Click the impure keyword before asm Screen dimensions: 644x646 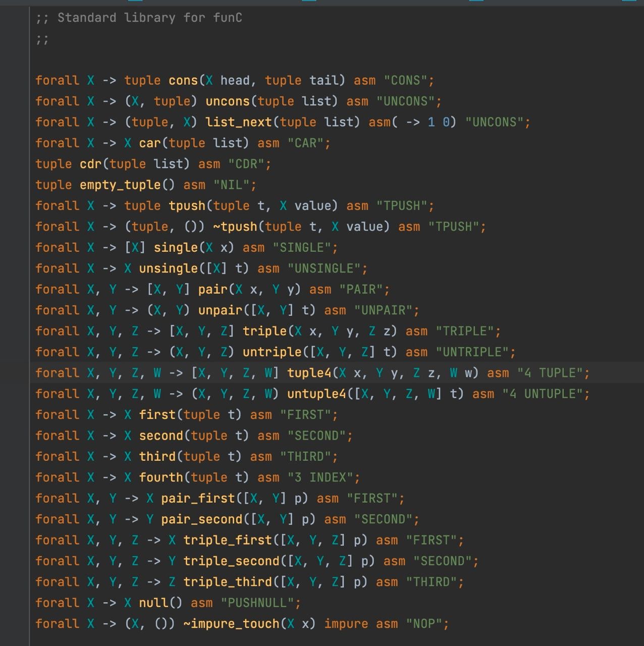pyautogui.click(x=346, y=625)
